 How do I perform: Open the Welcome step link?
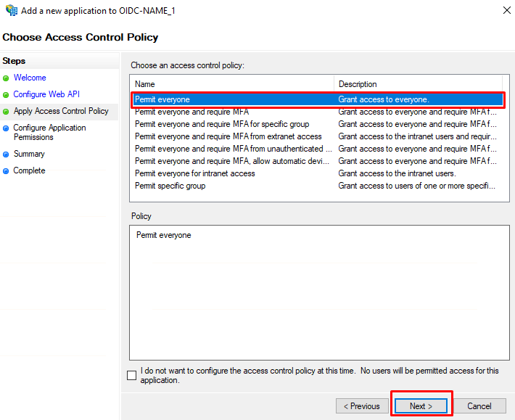30,78
